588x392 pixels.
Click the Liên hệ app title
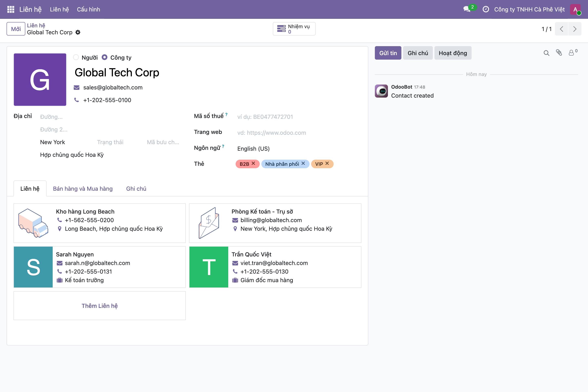tap(30, 9)
